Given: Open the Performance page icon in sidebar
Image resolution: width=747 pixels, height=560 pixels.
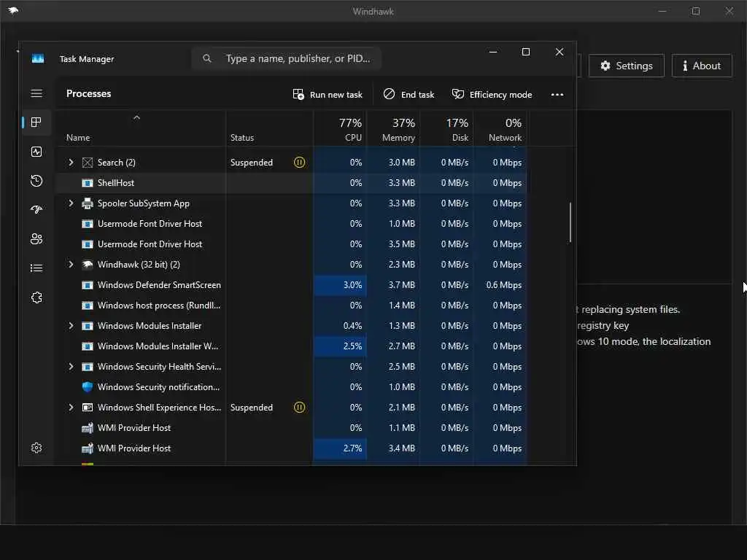Looking at the screenshot, I should pyautogui.click(x=36, y=152).
